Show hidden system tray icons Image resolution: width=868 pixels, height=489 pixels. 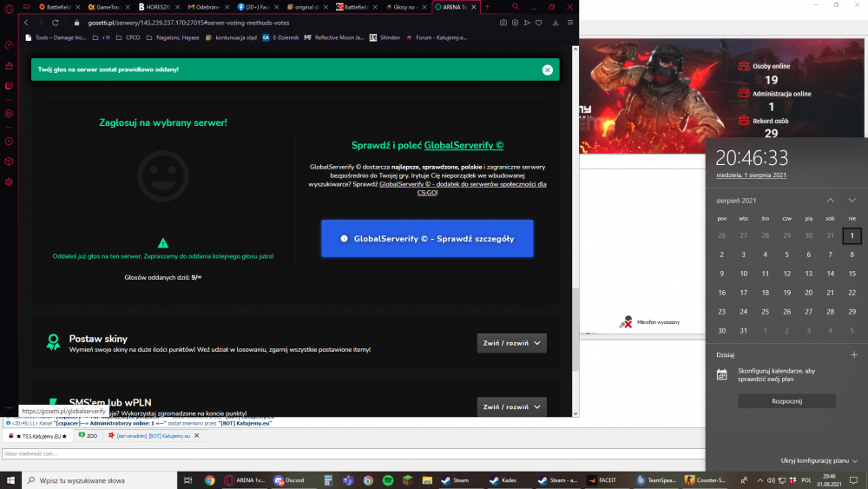pos(760,480)
